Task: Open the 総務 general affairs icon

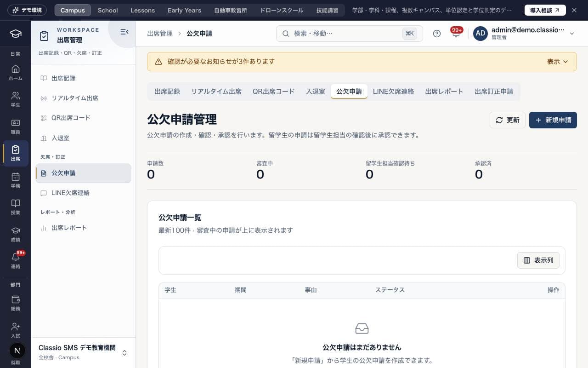Action: (16, 303)
